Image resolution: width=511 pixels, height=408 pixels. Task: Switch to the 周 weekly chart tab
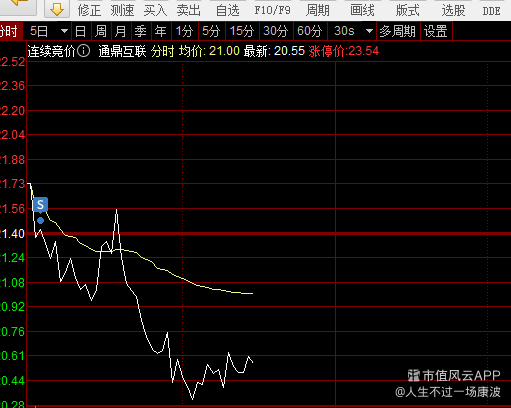coord(101,31)
